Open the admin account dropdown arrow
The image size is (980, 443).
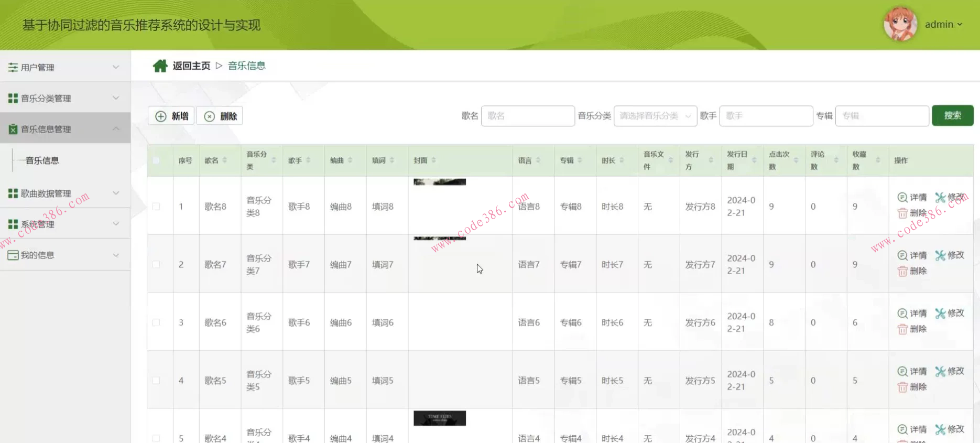tap(960, 25)
